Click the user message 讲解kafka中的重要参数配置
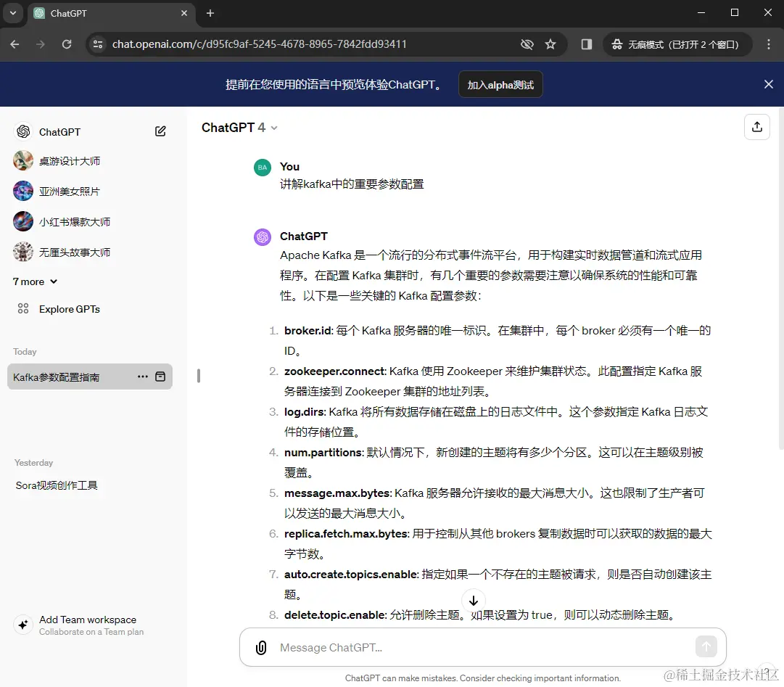Viewport: 784px width, 687px height. [352, 184]
